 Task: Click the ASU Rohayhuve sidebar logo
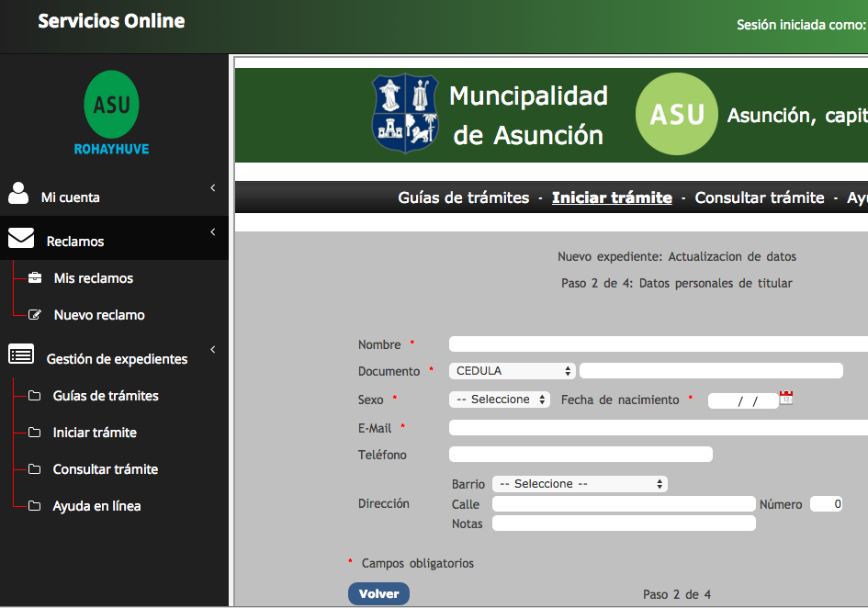pos(111,112)
